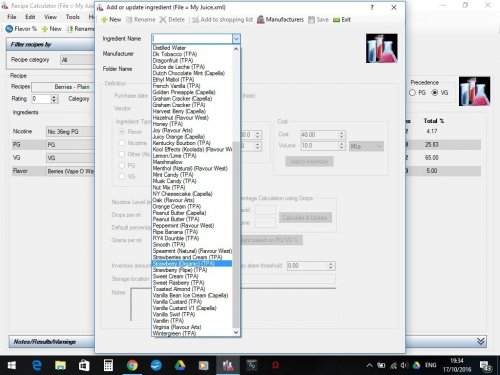Screen dimensions: 500x375
Task: Select the PG precedence radio button
Action: (413, 93)
